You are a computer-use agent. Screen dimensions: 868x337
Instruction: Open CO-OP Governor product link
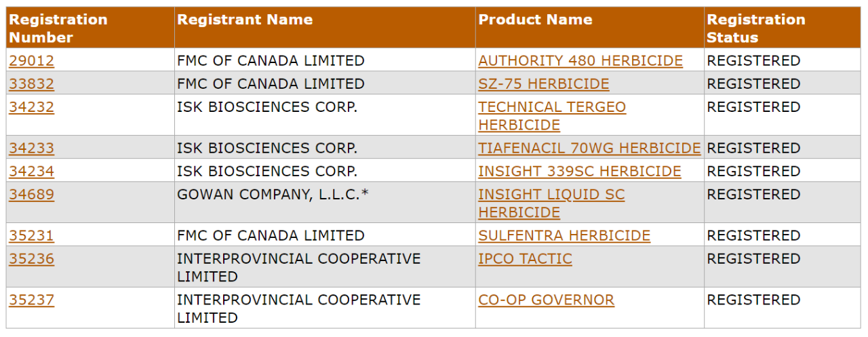547,300
